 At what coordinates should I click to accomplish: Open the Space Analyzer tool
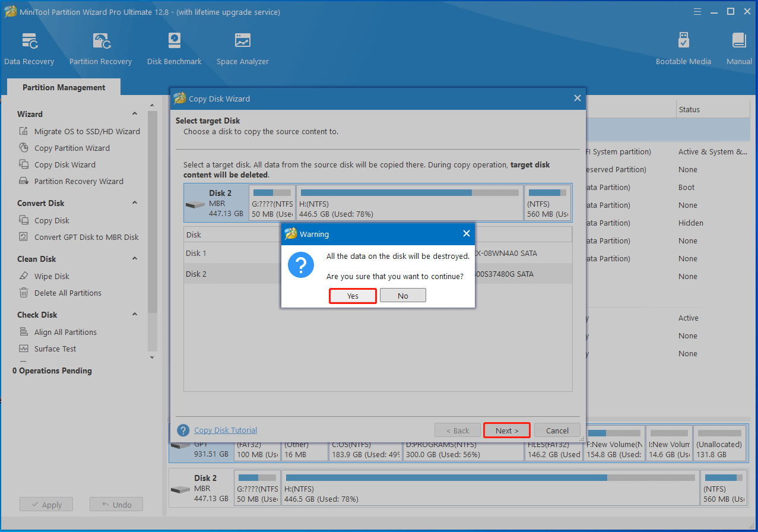coord(242,49)
